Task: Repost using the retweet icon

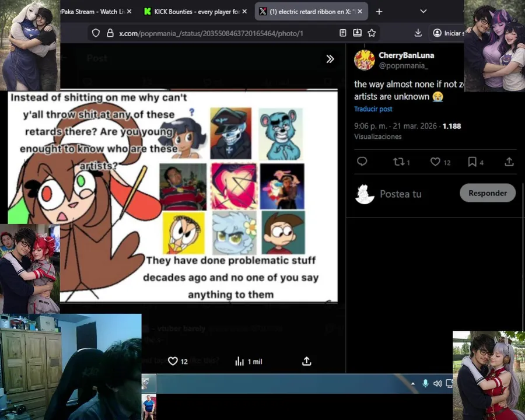Action: (398, 162)
